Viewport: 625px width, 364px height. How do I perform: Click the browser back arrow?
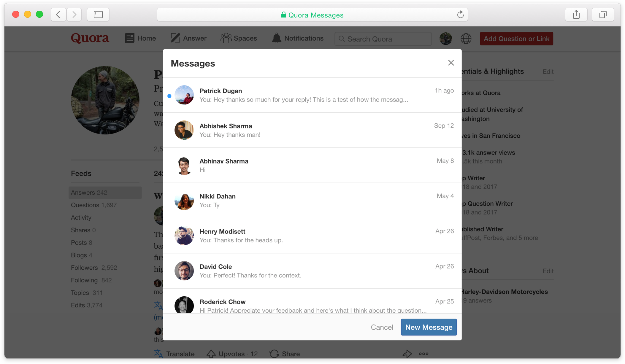[x=58, y=15]
